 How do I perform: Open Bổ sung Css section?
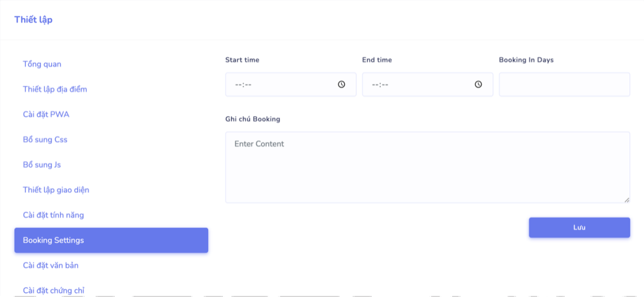point(45,139)
